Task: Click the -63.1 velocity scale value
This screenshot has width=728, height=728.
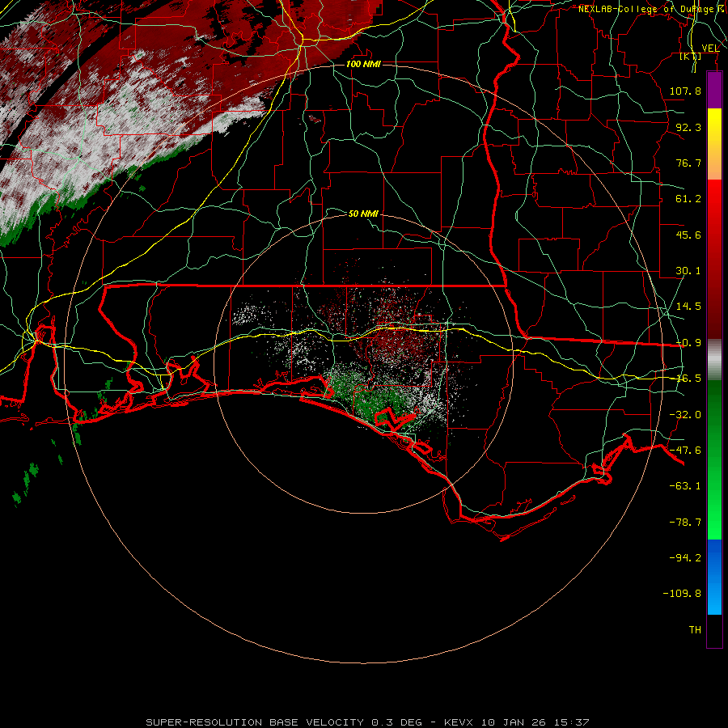Action: (x=685, y=486)
